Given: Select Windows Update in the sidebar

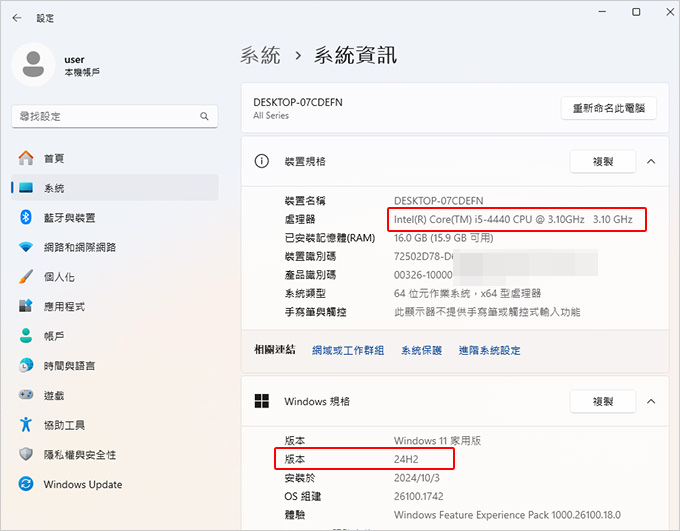Looking at the screenshot, I should 115,484.
